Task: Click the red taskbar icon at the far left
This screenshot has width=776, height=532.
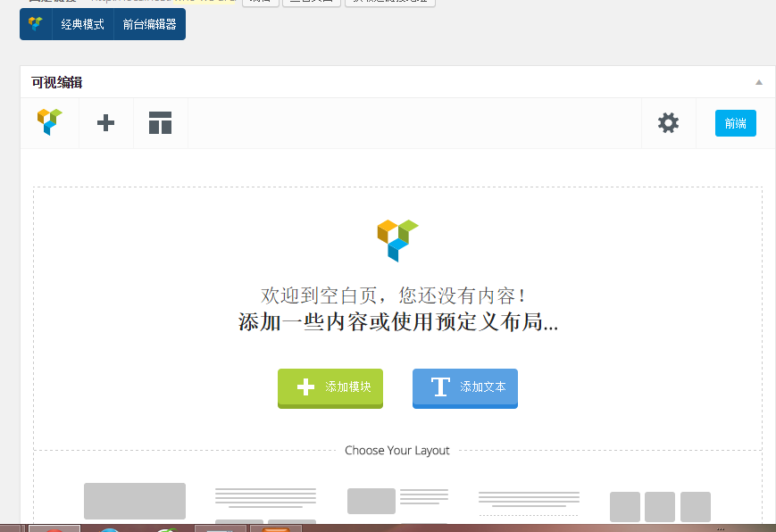Action: [54, 528]
